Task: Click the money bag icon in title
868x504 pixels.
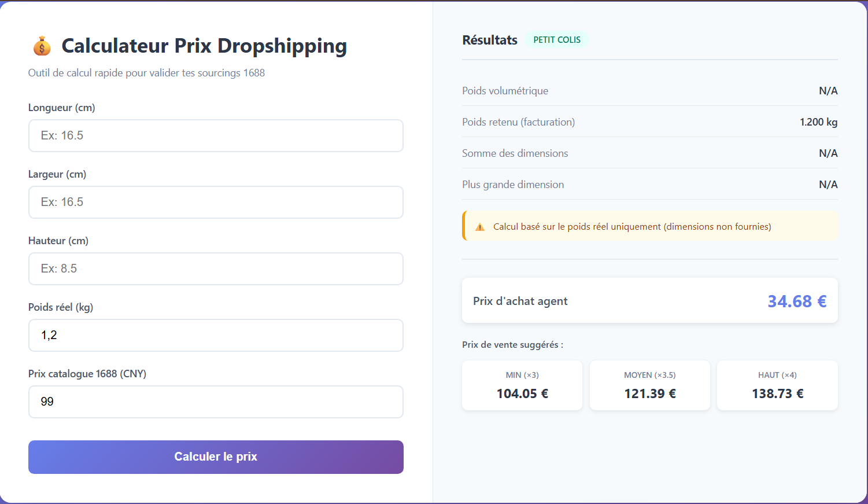Action: click(x=42, y=46)
